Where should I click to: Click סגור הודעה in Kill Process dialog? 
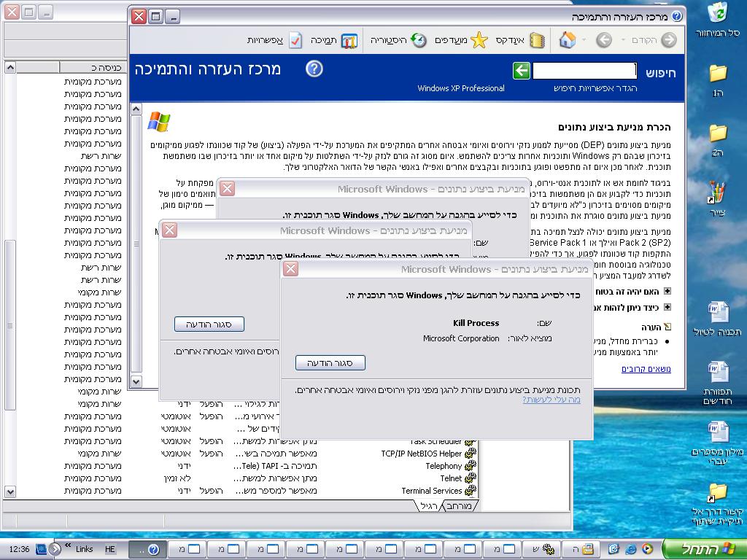click(x=330, y=363)
